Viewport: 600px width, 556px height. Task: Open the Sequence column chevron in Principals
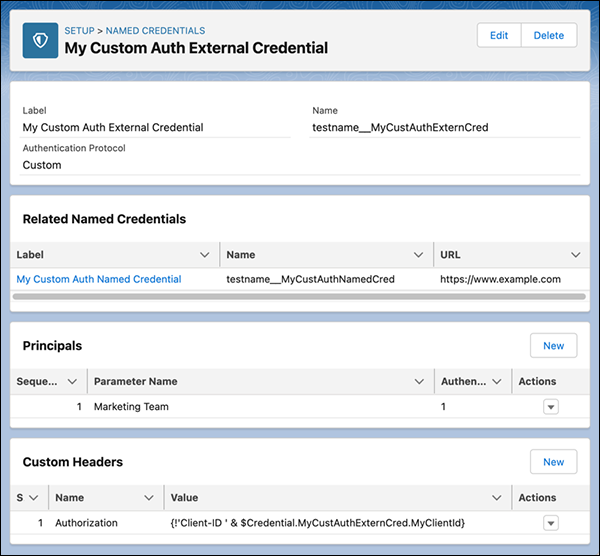point(72,381)
